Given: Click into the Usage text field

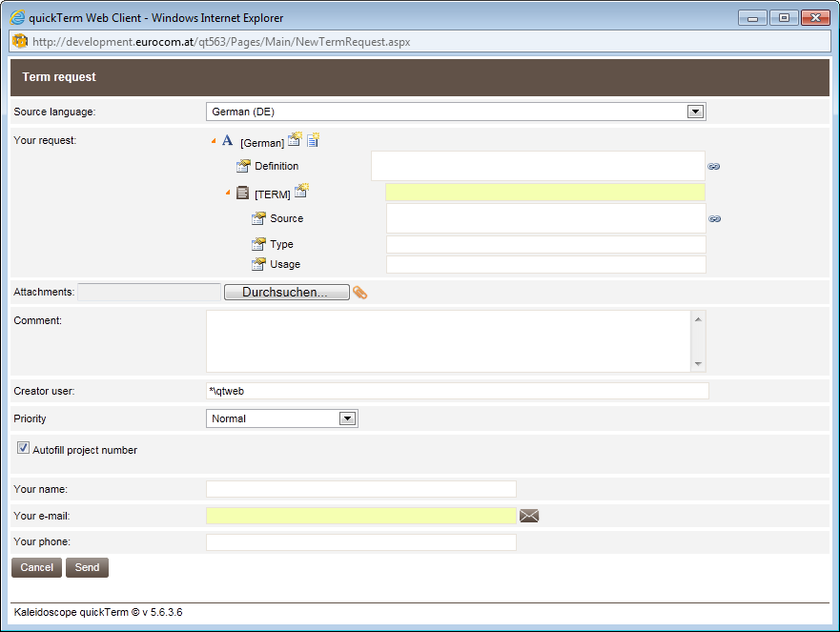Looking at the screenshot, I should pos(546,265).
